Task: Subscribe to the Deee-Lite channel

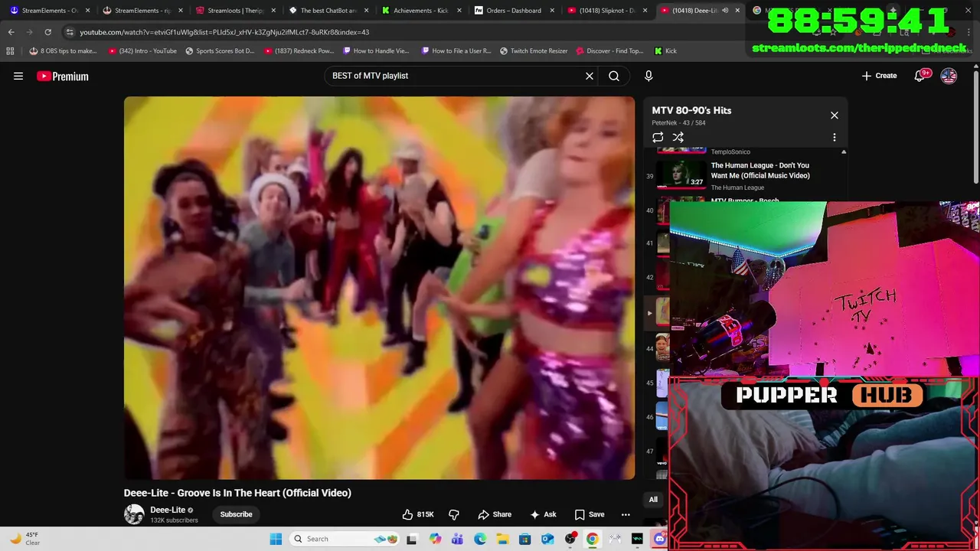Action: point(236,514)
